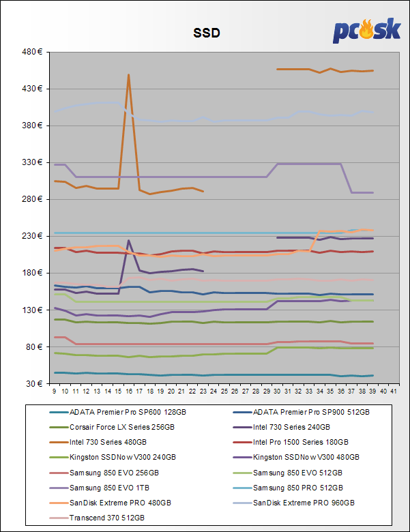Click the 230 € y-axis label
The image size is (410, 532).
click(x=32, y=236)
